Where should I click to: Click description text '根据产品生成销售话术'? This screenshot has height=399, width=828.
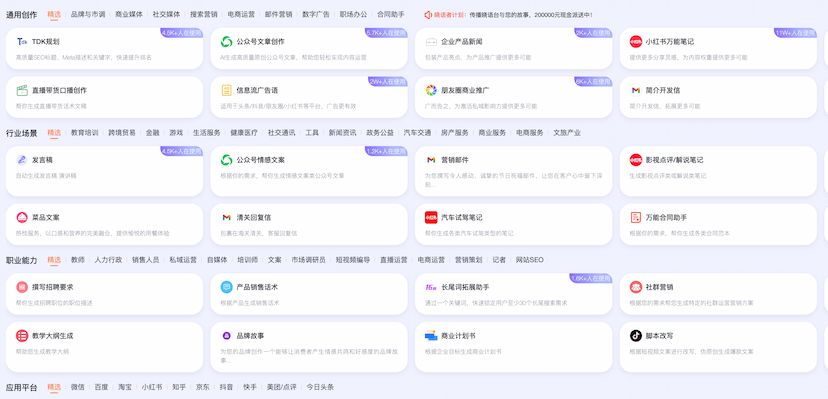coord(250,303)
